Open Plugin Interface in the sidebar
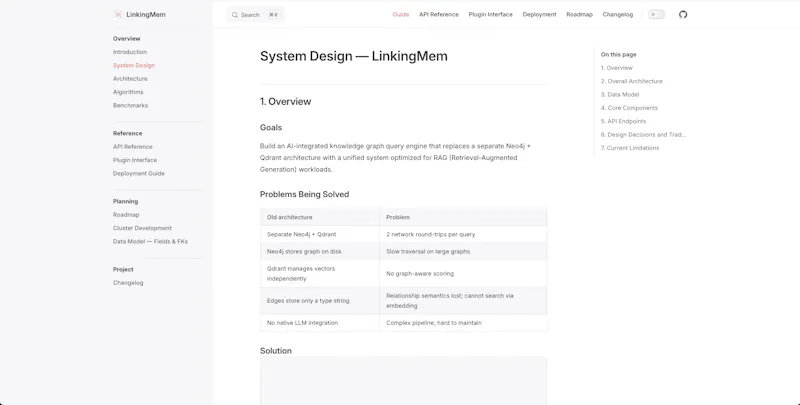 coord(135,160)
